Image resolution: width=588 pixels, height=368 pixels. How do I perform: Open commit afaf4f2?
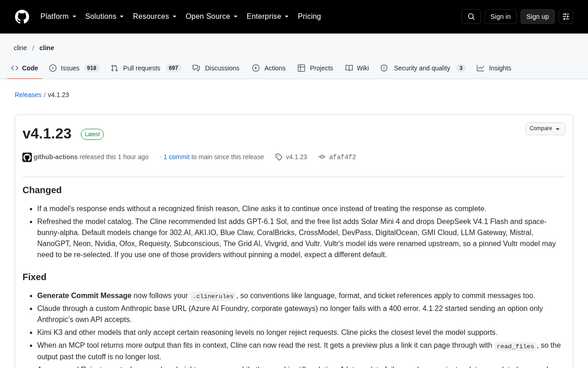pyautogui.click(x=343, y=157)
